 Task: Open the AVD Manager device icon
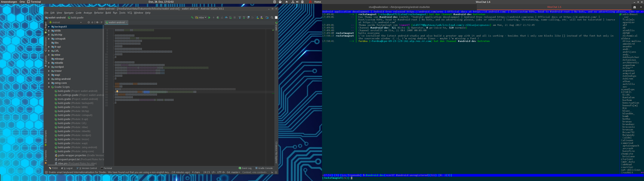point(262,17)
